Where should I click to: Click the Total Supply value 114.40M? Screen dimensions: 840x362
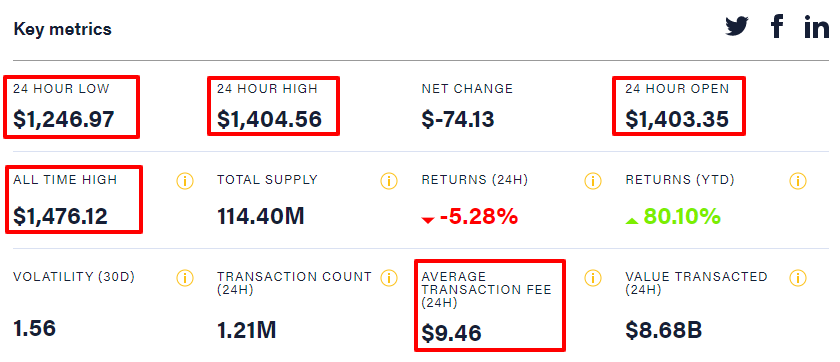[261, 216]
